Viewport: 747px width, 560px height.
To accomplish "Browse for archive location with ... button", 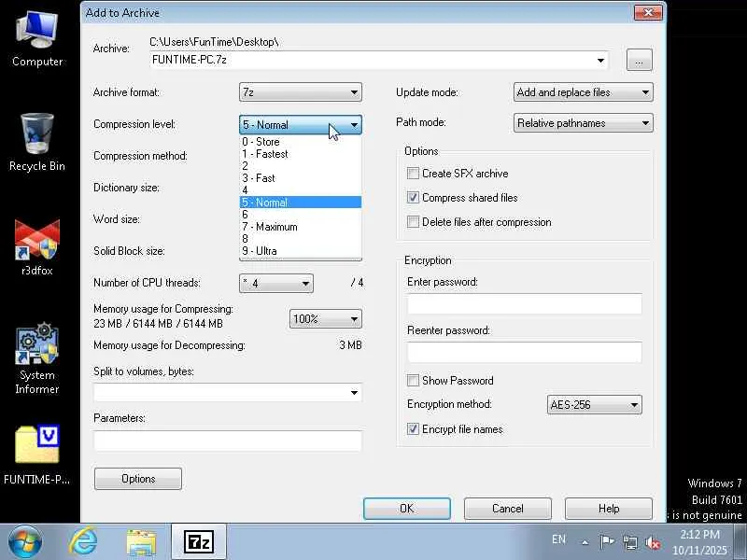I will coord(640,60).
